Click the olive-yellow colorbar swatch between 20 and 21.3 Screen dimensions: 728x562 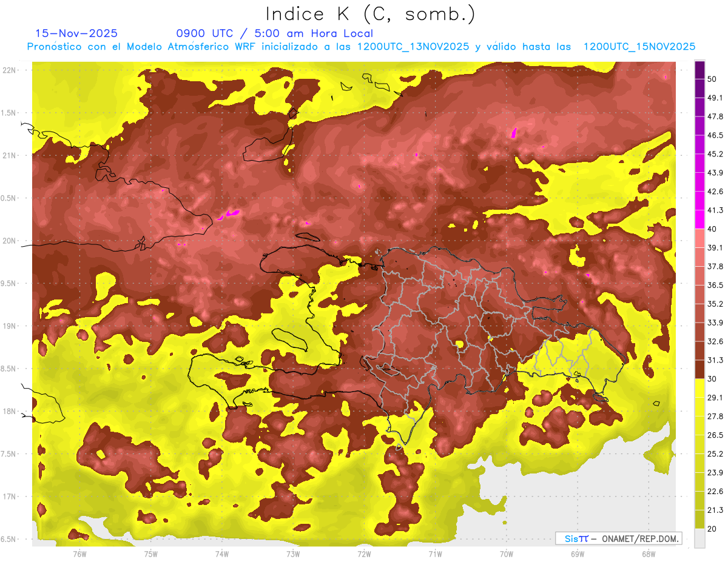pyautogui.click(x=699, y=520)
